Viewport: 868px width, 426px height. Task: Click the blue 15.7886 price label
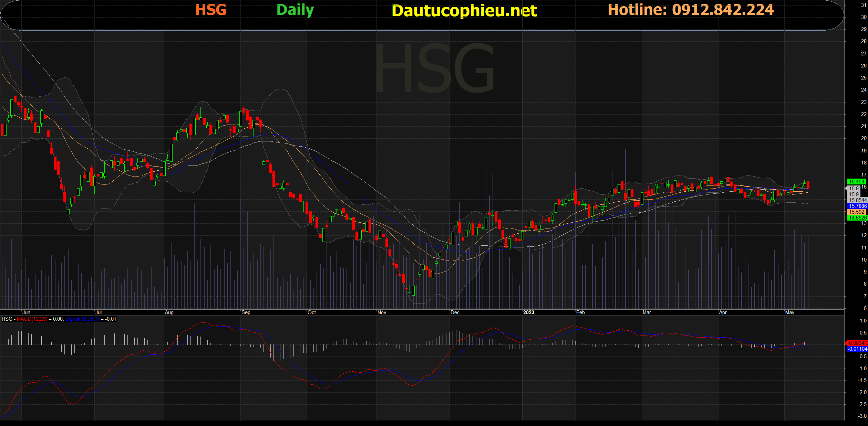pyautogui.click(x=857, y=206)
